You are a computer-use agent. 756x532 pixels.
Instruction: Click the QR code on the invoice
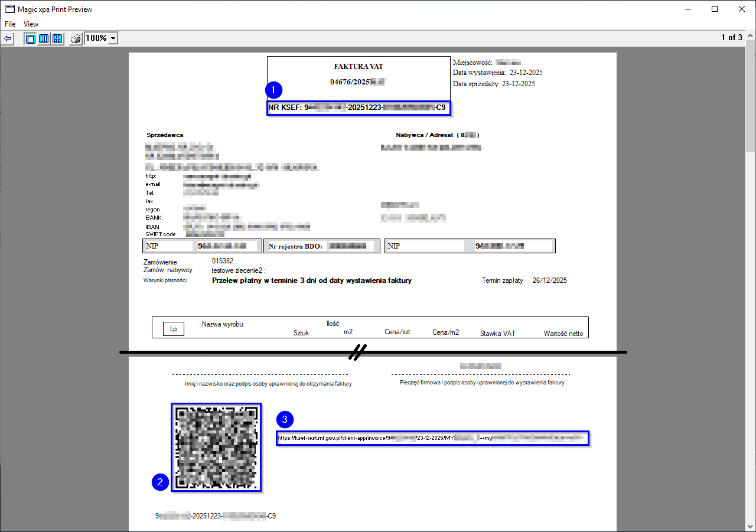pyautogui.click(x=216, y=448)
